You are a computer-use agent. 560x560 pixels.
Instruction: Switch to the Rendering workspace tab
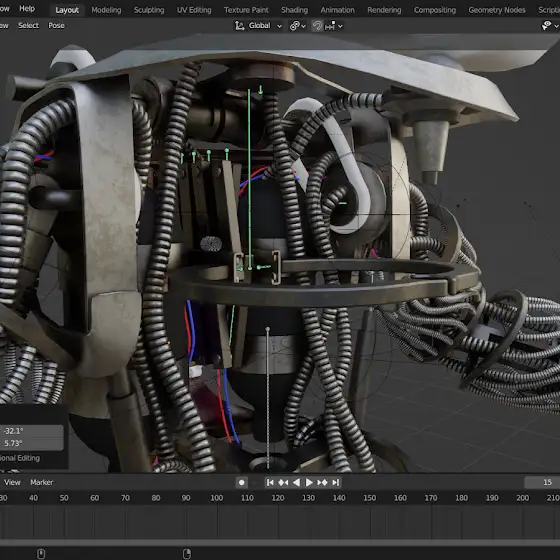pos(384,10)
